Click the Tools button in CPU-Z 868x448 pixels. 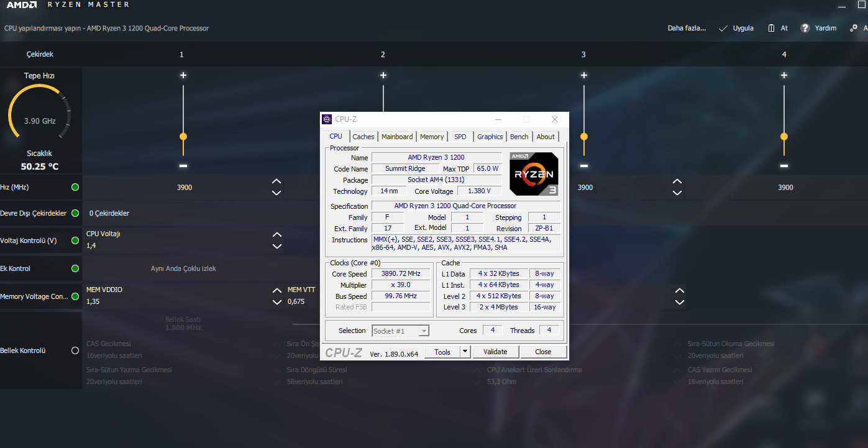coord(442,352)
